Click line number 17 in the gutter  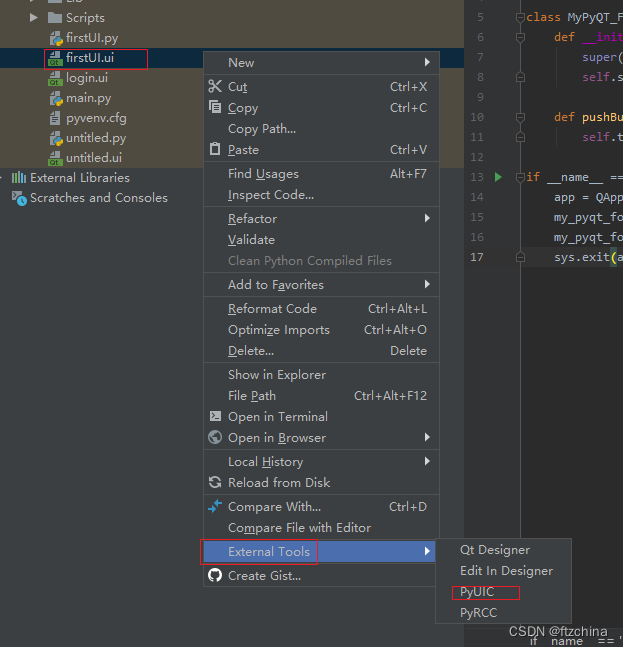coord(477,257)
